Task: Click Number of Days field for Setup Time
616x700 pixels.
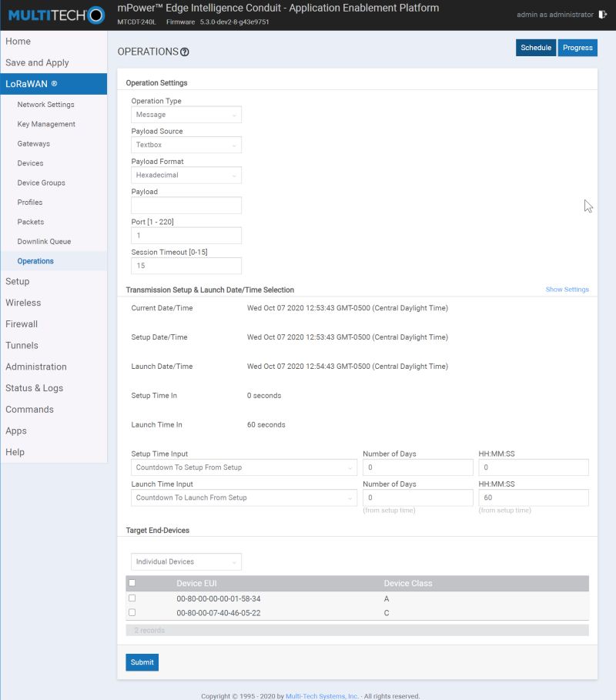Action: tap(418, 467)
